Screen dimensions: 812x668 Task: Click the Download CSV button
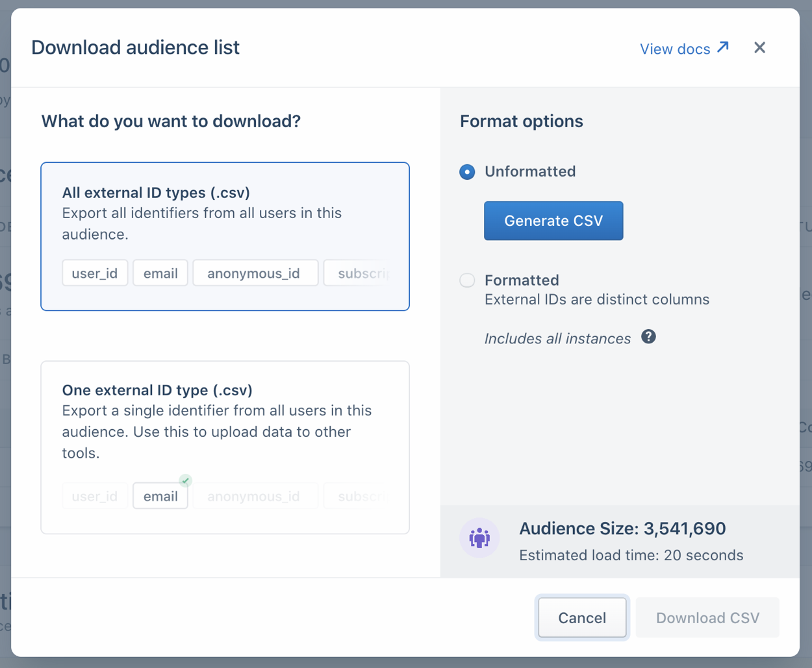click(x=707, y=617)
